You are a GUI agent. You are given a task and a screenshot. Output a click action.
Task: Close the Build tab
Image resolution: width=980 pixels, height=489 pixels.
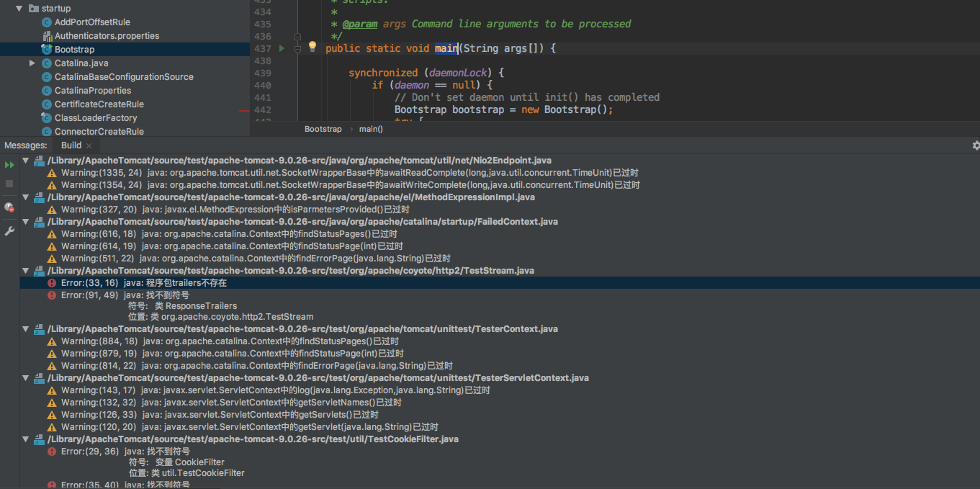tap(89, 145)
